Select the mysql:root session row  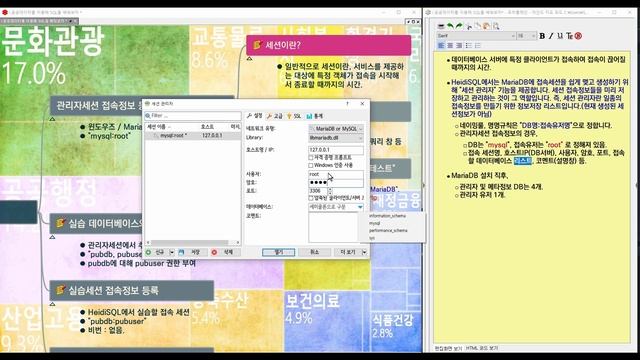(193, 136)
